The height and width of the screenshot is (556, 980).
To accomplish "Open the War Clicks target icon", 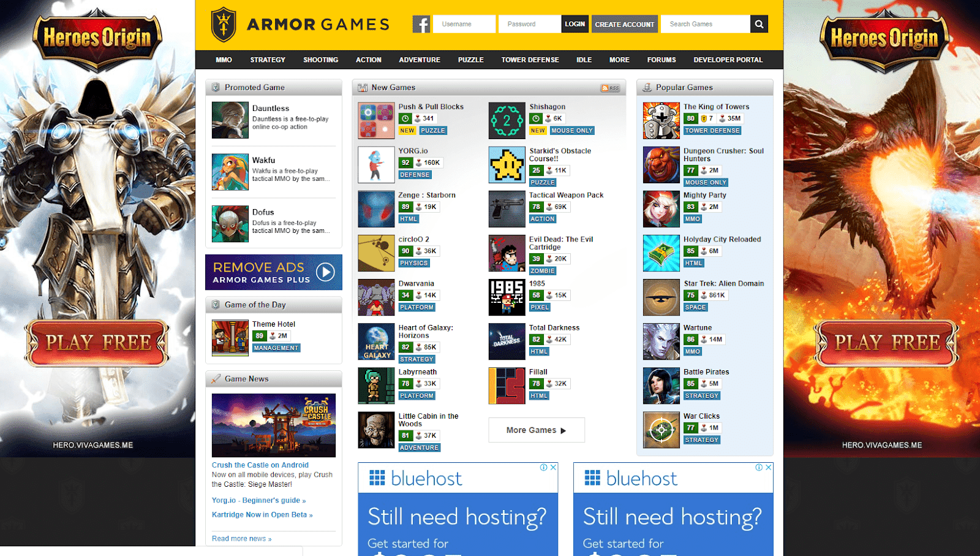I will coord(661,430).
